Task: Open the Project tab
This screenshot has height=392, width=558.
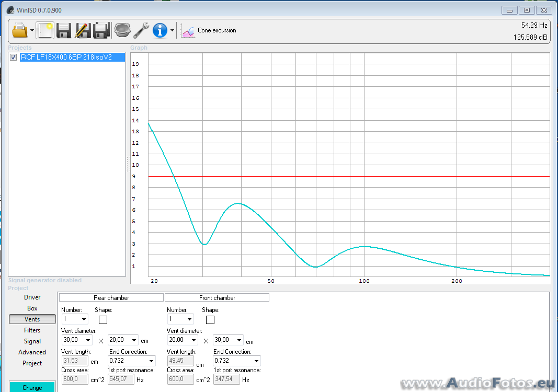Action: click(32, 363)
